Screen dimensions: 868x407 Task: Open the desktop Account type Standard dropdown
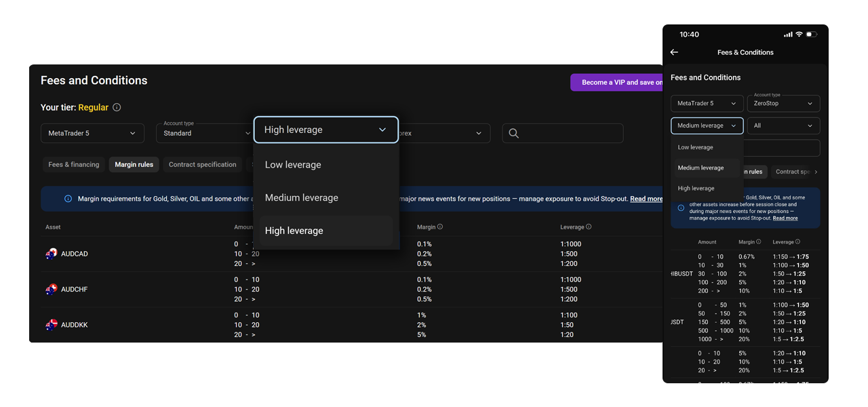[206, 134]
